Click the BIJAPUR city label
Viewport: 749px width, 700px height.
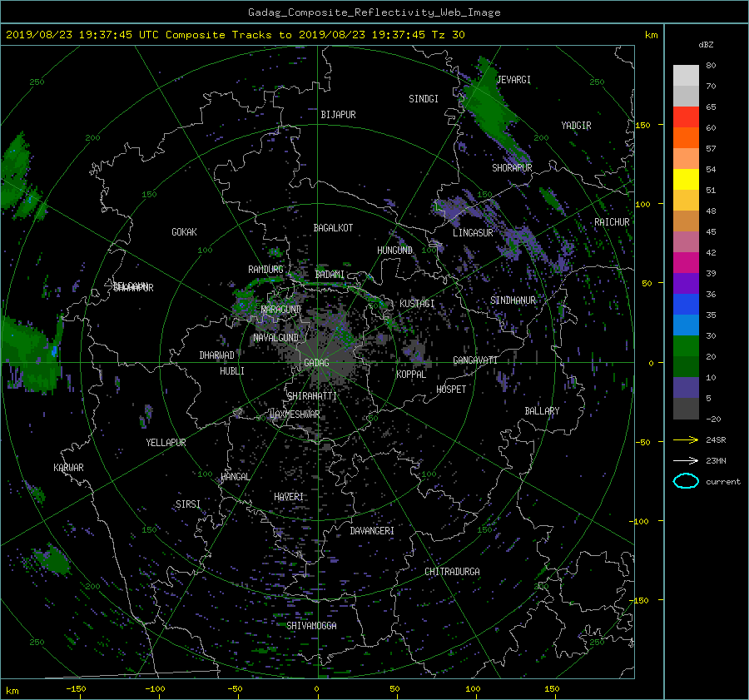pos(338,115)
